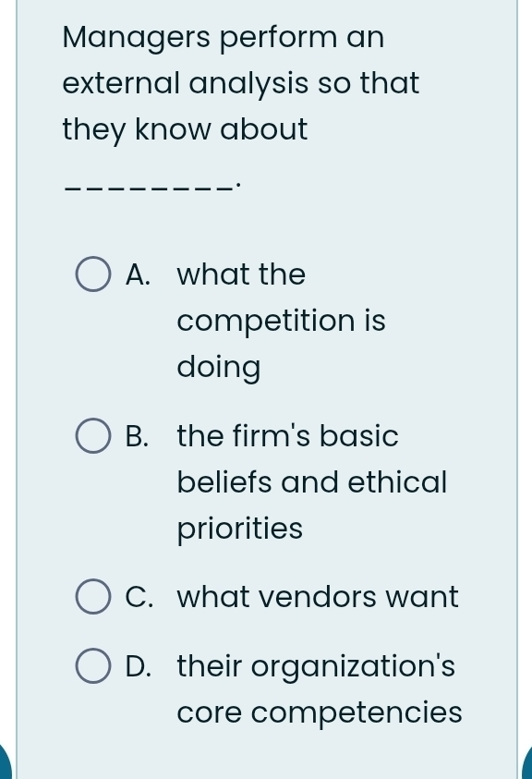Viewport: 532px width, 779px height.
Task: Click the answer text 'what vendors want'
Action: pos(318,596)
